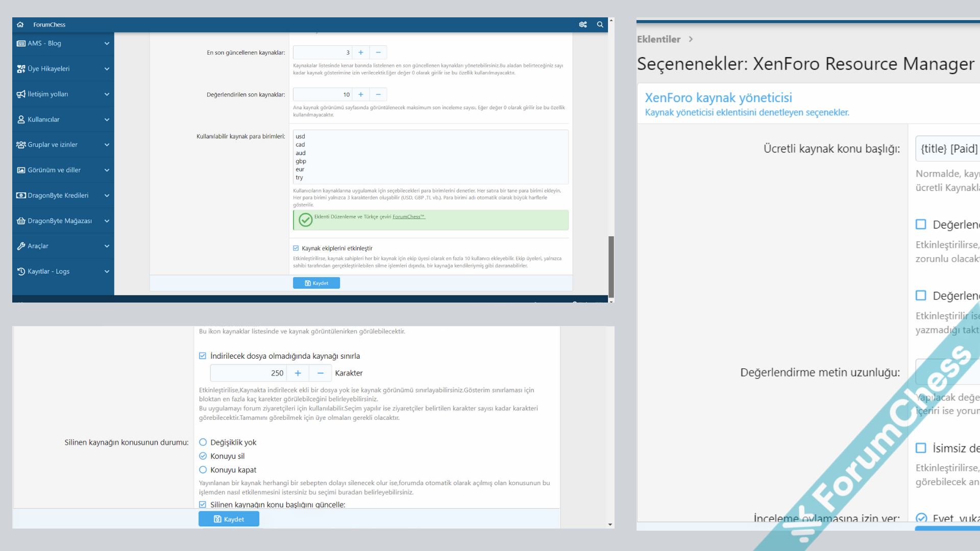Screen dimensions: 980x551
Task: Expand the Gruplar ve izinler section
Action: (107, 145)
